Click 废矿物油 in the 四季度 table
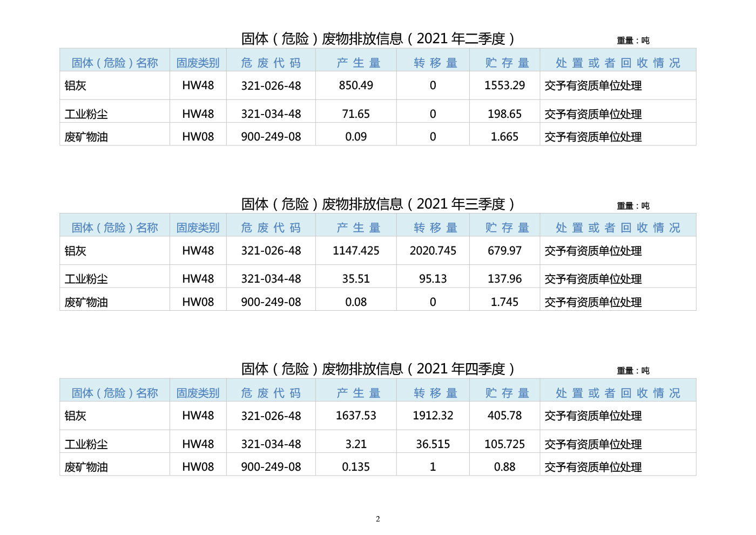The height and width of the screenshot is (535, 756). [x=86, y=467]
